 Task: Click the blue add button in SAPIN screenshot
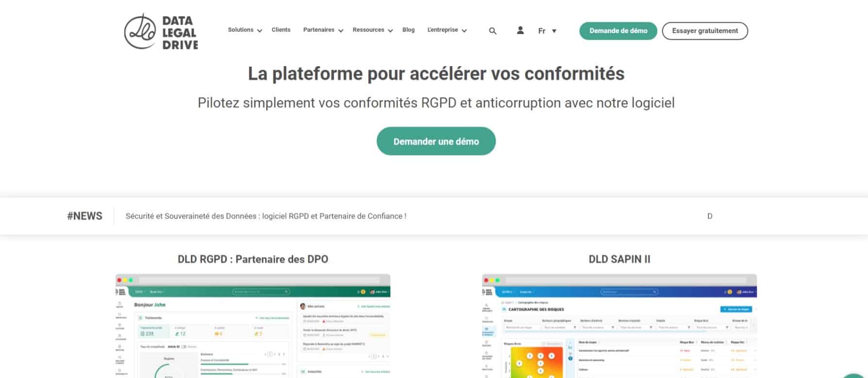click(x=736, y=309)
